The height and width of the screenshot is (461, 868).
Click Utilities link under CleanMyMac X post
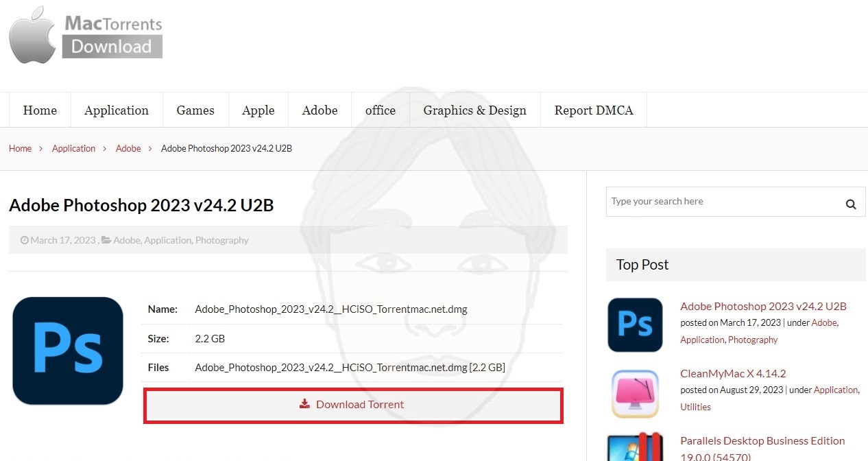coord(695,407)
